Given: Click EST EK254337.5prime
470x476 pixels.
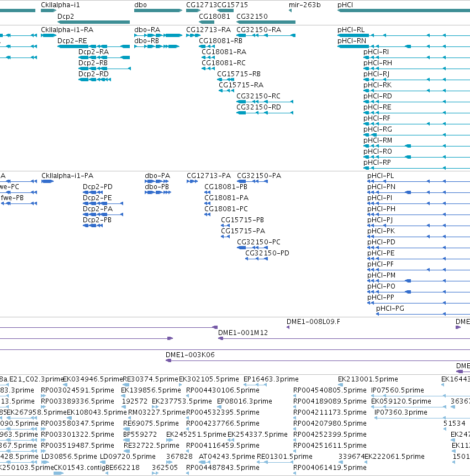Looking at the screenshot, I should pyautogui.click(x=257, y=435).
